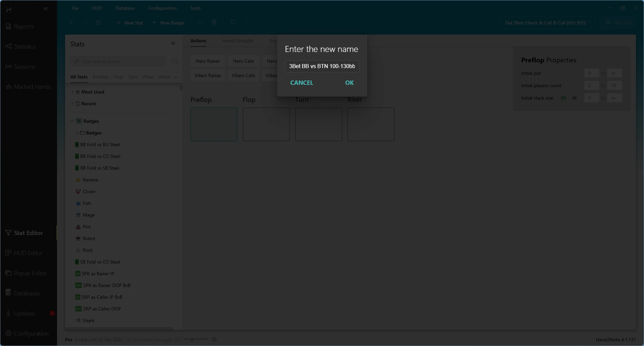Click the settings gear in status bar
This screenshot has width=644, height=346.
click(214, 339)
